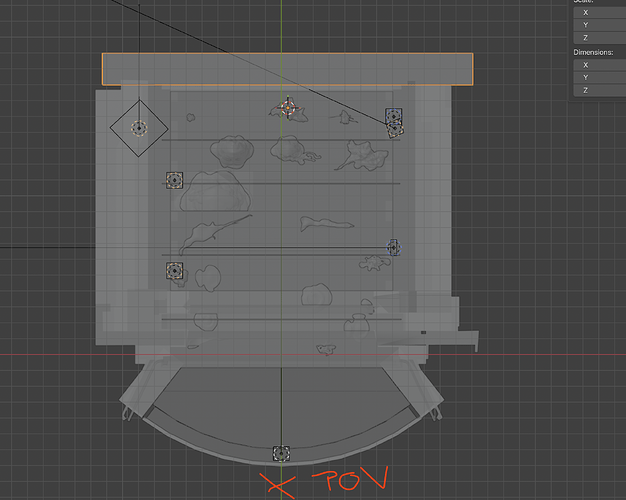Select the object marker on the curved front piece

tap(281, 454)
